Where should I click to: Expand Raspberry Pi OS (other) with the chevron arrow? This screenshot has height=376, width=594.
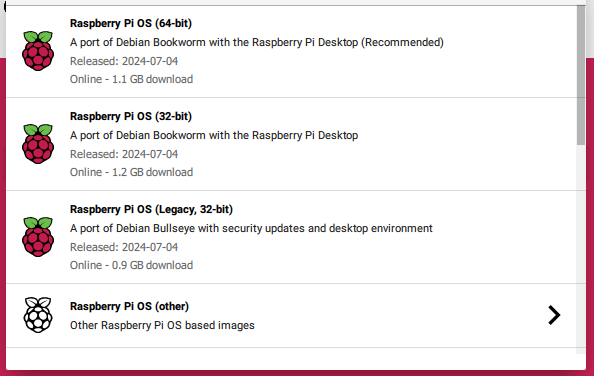(x=554, y=315)
